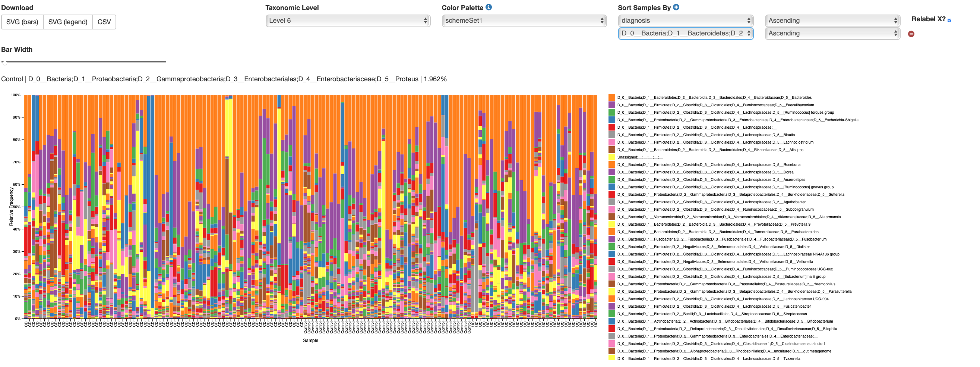
Task: Add a sort level with the plus icon
Action: (x=676, y=7)
